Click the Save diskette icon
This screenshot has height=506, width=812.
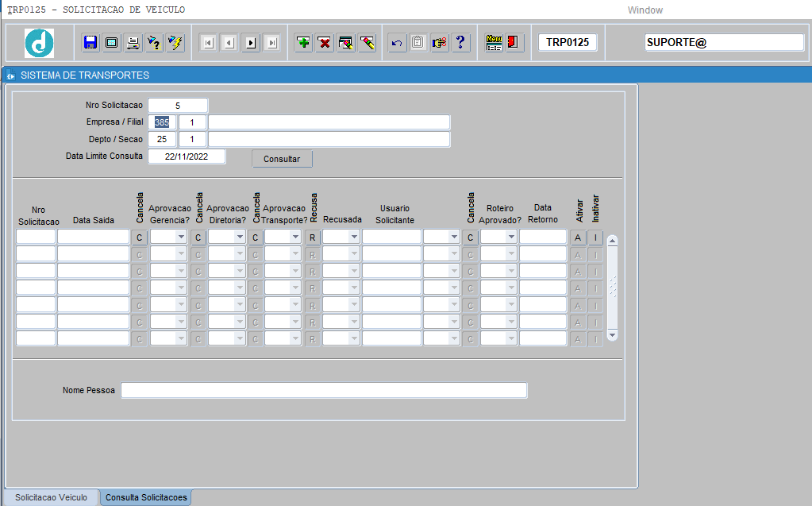pyautogui.click(x=90, y=43)
